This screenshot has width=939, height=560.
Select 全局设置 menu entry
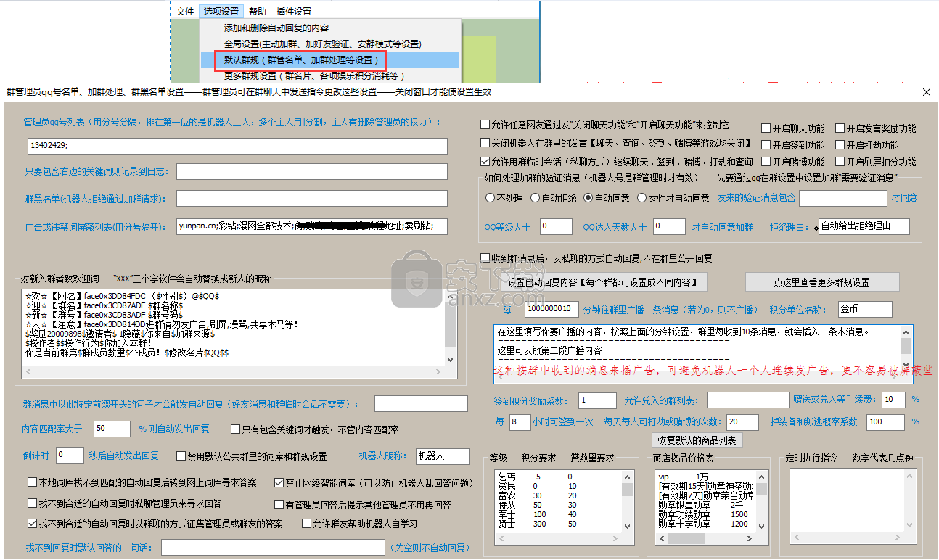tap(329, 44)
